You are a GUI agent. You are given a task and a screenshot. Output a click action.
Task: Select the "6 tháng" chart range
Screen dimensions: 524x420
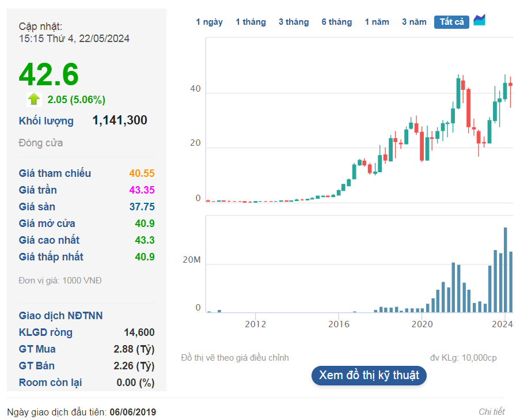pyautogui.click(x=336, y=21)
